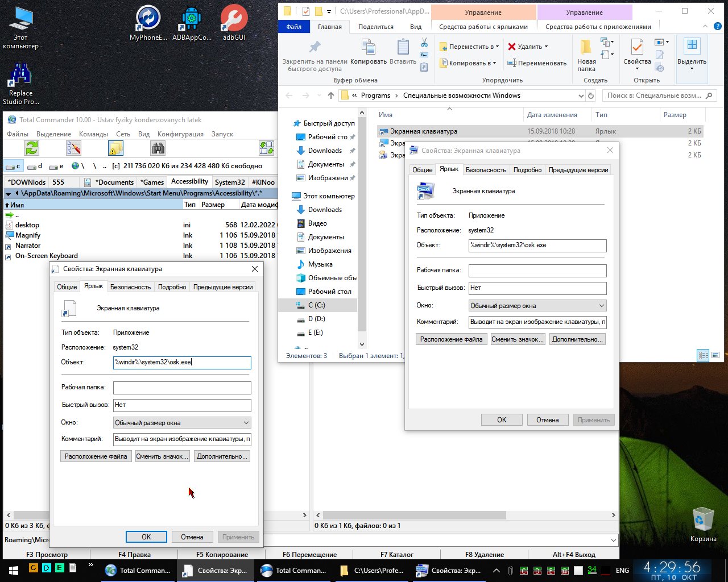Switch Explorer to details view in status bar
728x582 pixels.
pyautogui.click(x=704, y=356)
